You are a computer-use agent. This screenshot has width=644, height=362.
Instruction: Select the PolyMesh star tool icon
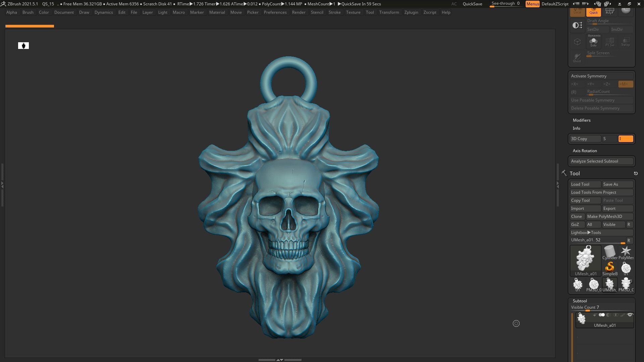click(x=626, y=253)
